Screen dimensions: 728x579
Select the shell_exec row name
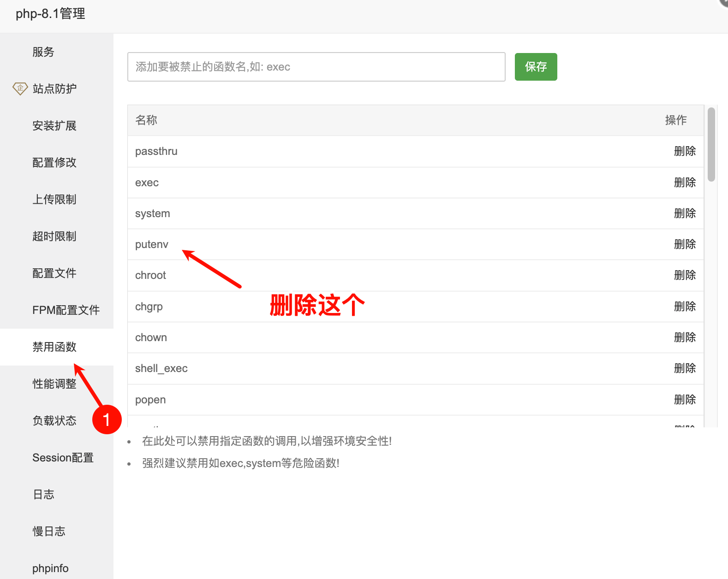click(161, 368)
